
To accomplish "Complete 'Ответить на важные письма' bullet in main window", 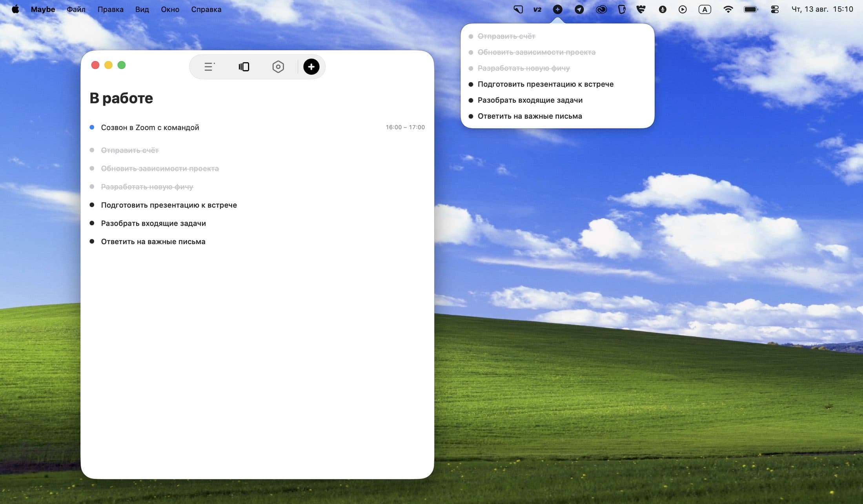I will (92, 241).
